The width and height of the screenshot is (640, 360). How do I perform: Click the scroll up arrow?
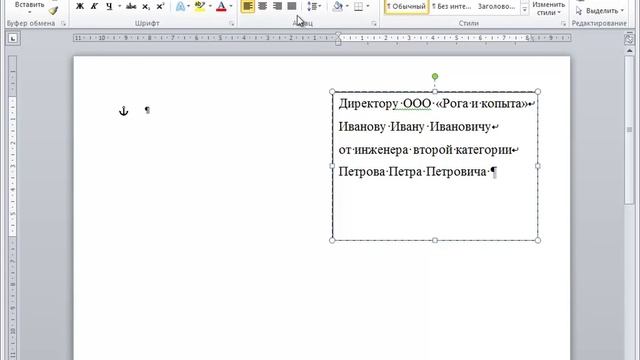pos(629,51)
